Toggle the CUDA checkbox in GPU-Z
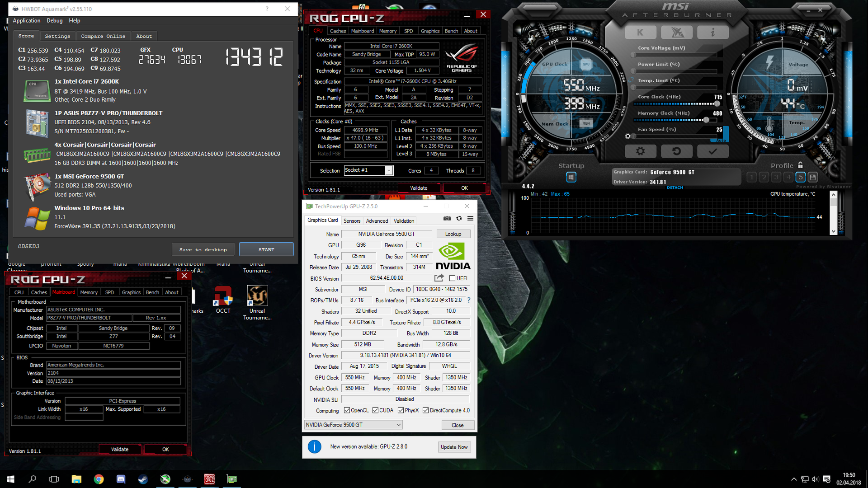Viewport: 868px width, 488px height. (375, 410)
